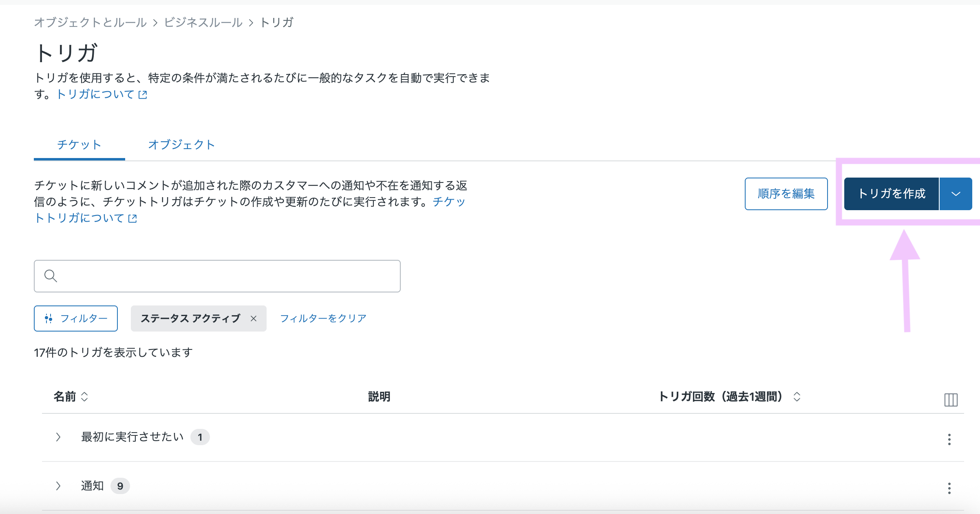Click the trigger search input field
Screen dimensions: 980x514
(228, 276)
